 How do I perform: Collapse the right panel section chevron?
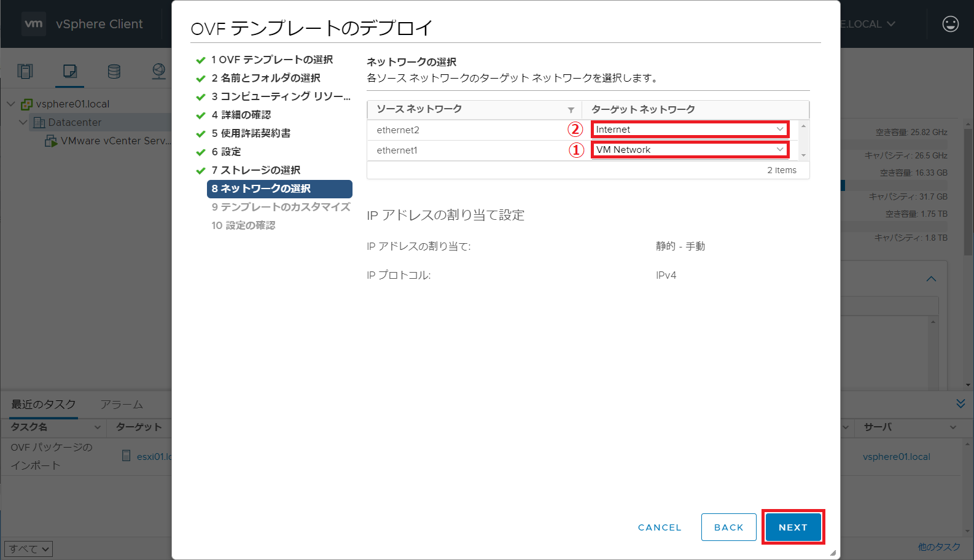click(931, 279)
